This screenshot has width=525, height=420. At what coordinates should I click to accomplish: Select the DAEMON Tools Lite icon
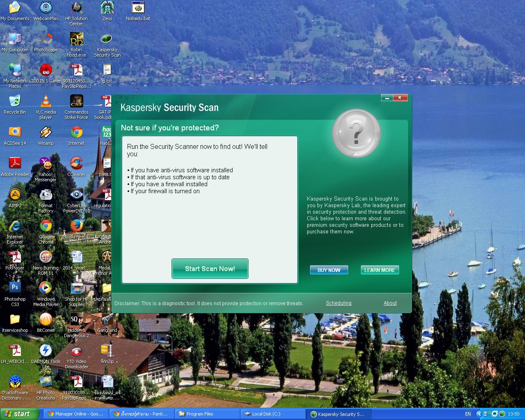point(46,356)
